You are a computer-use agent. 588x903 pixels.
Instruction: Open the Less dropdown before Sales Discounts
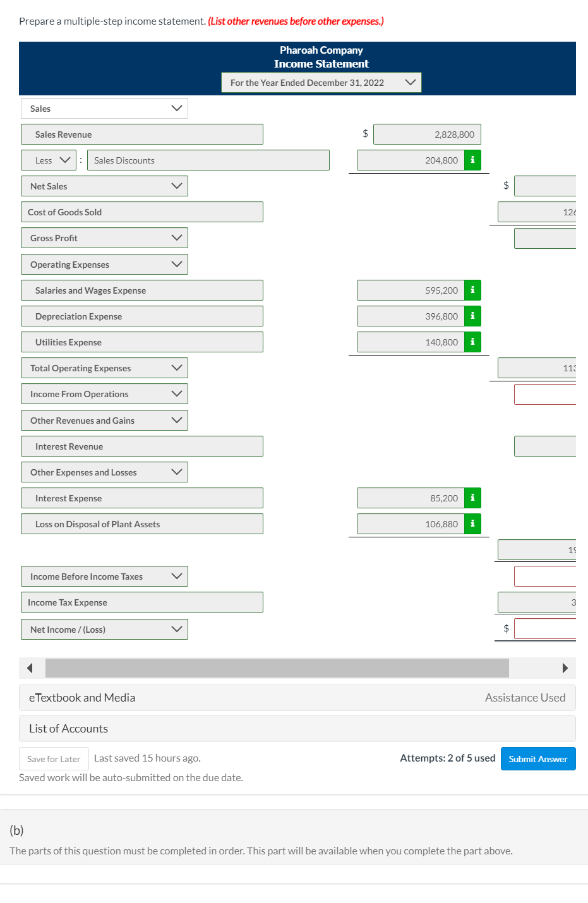point(49,160)
